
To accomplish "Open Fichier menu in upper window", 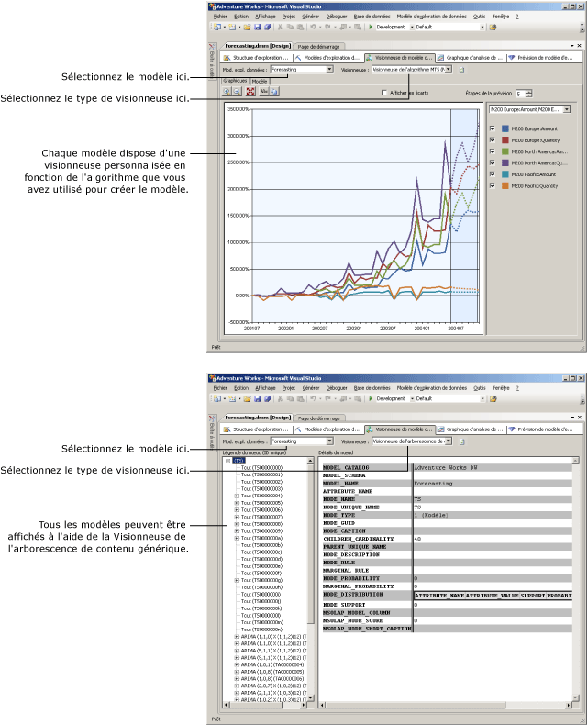I will coord(220,17).
